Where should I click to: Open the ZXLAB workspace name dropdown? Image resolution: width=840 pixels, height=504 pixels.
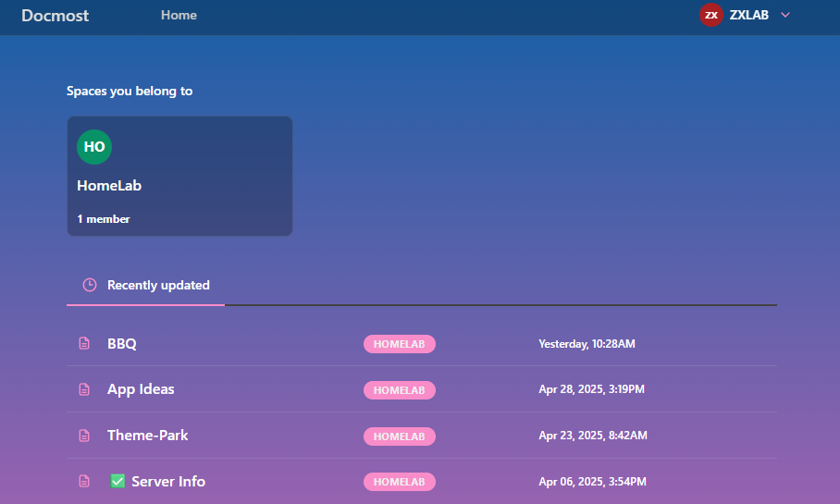pyautogui.click(x=748, y=15)
